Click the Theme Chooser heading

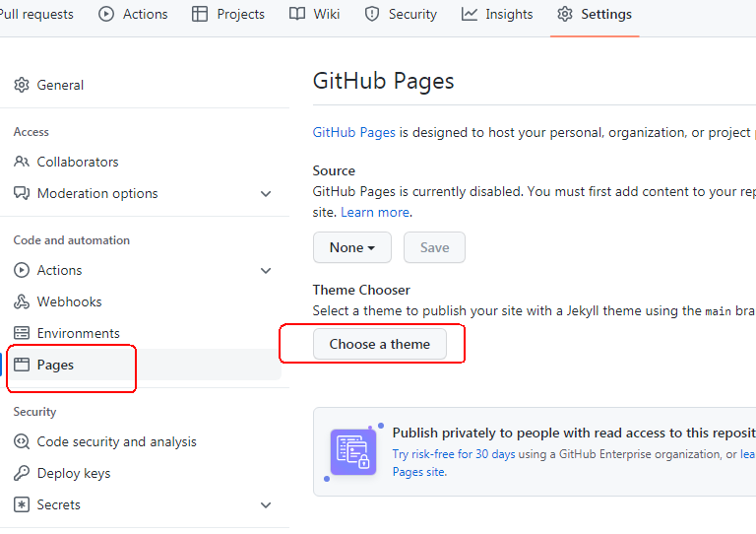click(361, 290)
